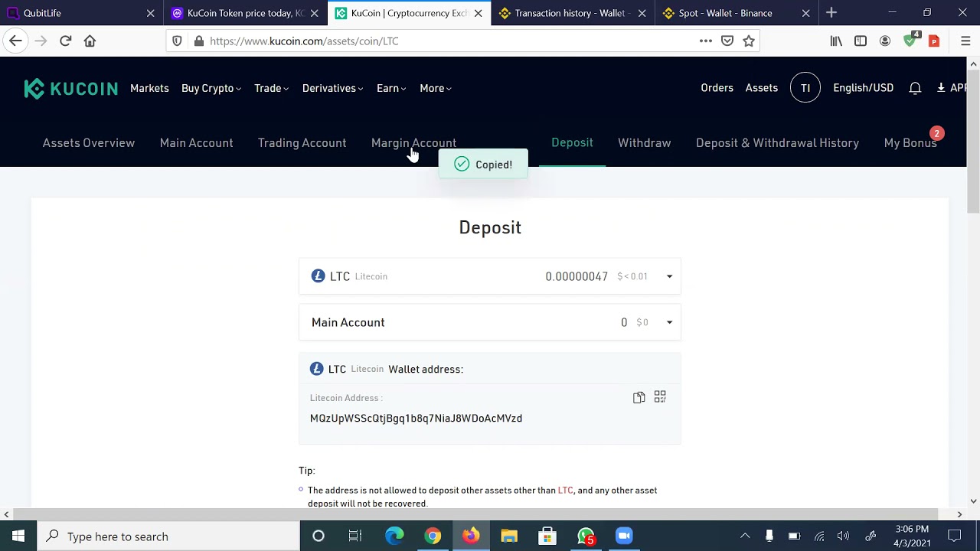Screen dimensions: 980x551
Task: Switch to the Trading Account tab
Action: pos(302,143)
